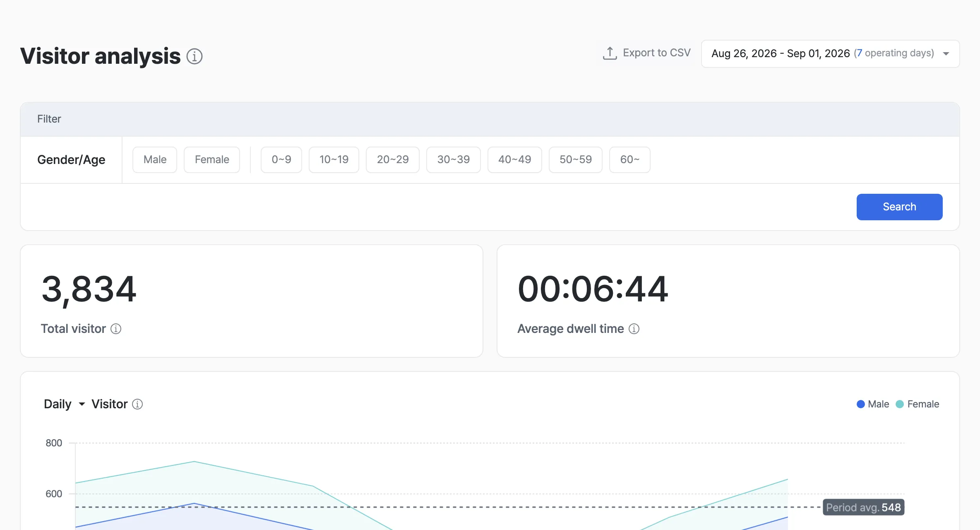The width and height of the screenshot is (980, 530).
Task: Open the date range dropdown
Action: point(831,54)
